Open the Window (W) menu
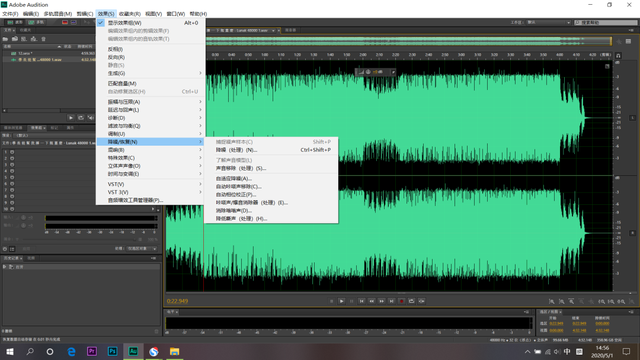The image size is (640, 360). coord(176,14)
